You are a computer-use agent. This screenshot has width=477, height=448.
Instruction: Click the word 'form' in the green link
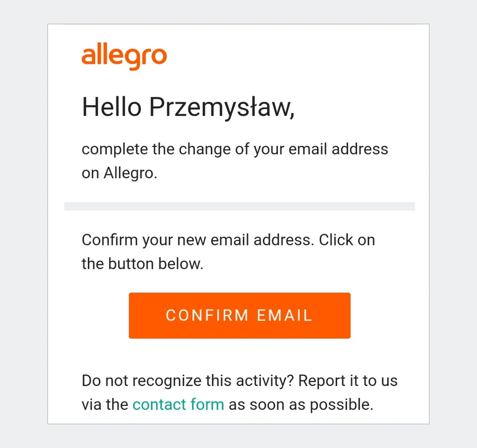(207, 405)
